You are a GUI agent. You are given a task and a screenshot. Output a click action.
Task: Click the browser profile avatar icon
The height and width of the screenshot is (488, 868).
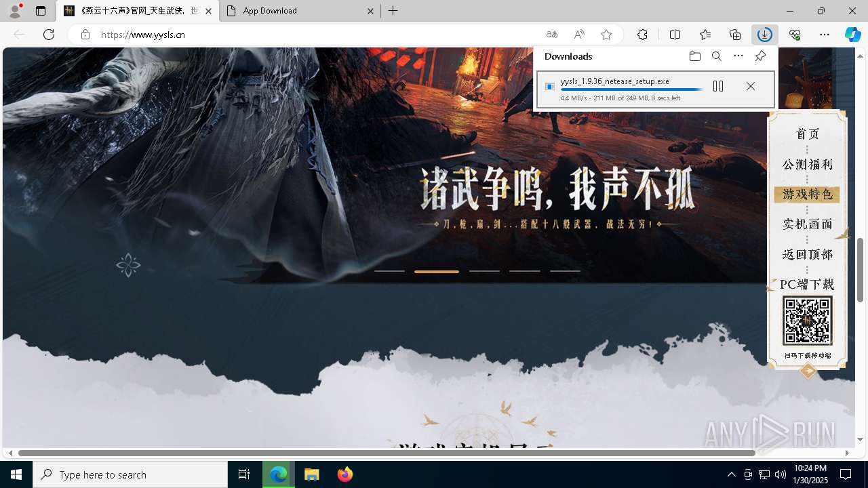point(14,11)
